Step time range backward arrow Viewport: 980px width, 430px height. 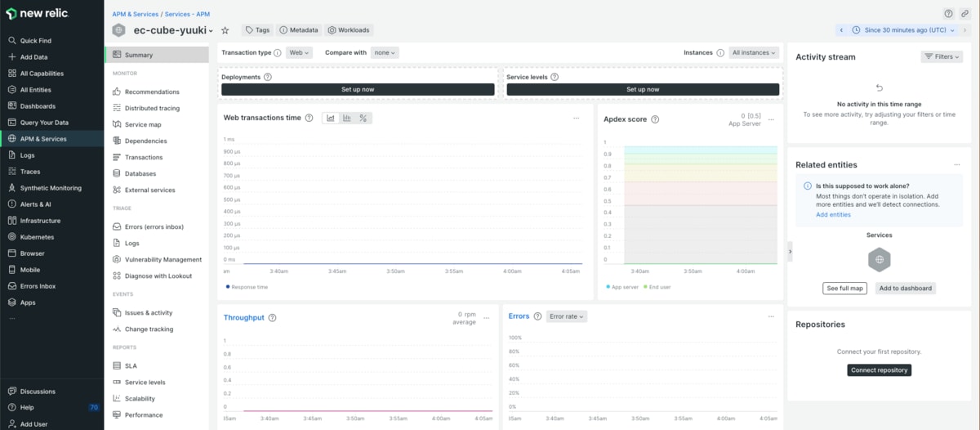[841, 30]
